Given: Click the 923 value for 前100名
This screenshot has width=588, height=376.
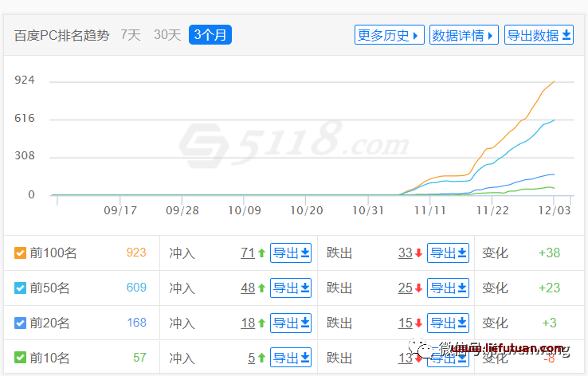Looking at the screenshot, I should click(x=136, y=253).
